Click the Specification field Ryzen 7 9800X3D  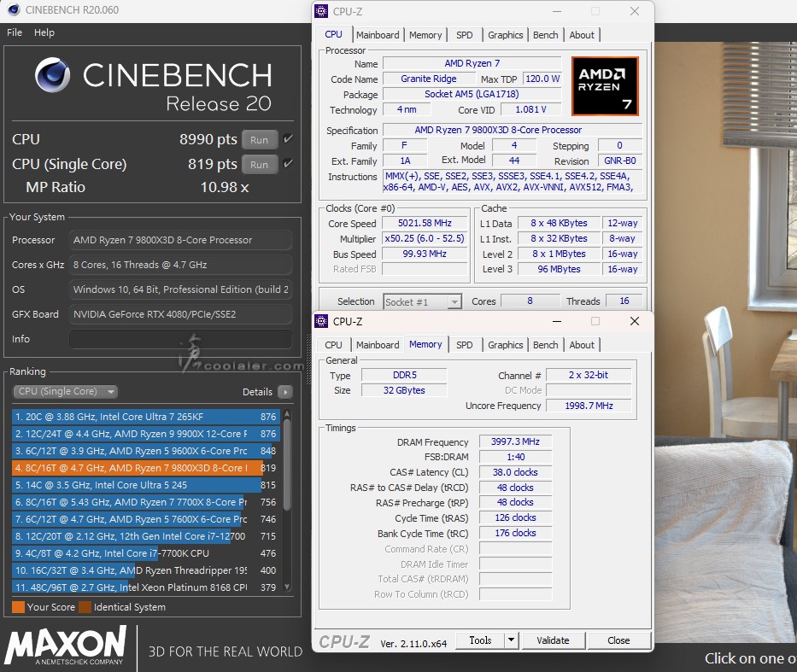[513, 130]
